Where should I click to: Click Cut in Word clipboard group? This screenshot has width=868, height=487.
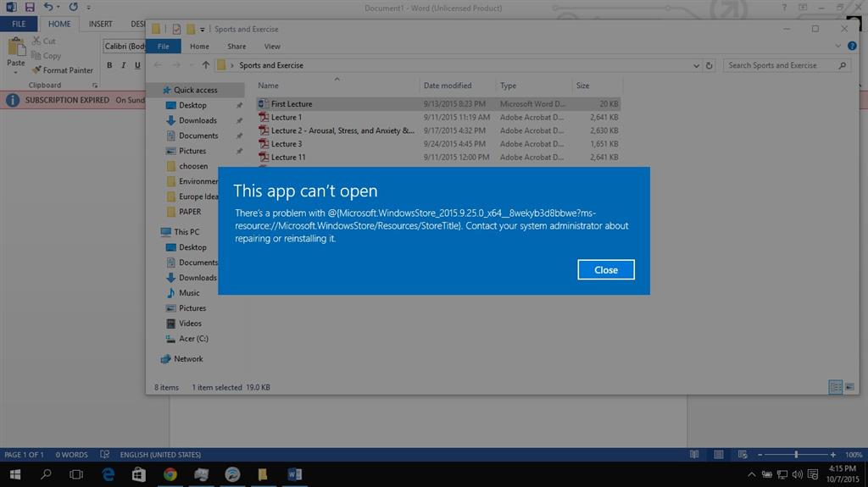43,41
